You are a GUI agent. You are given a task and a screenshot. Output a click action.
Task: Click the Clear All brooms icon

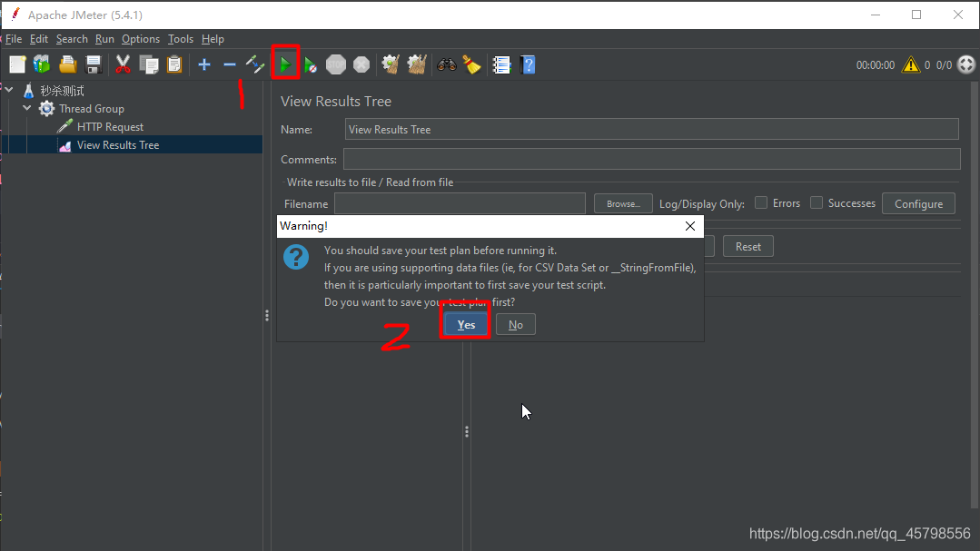417,64
